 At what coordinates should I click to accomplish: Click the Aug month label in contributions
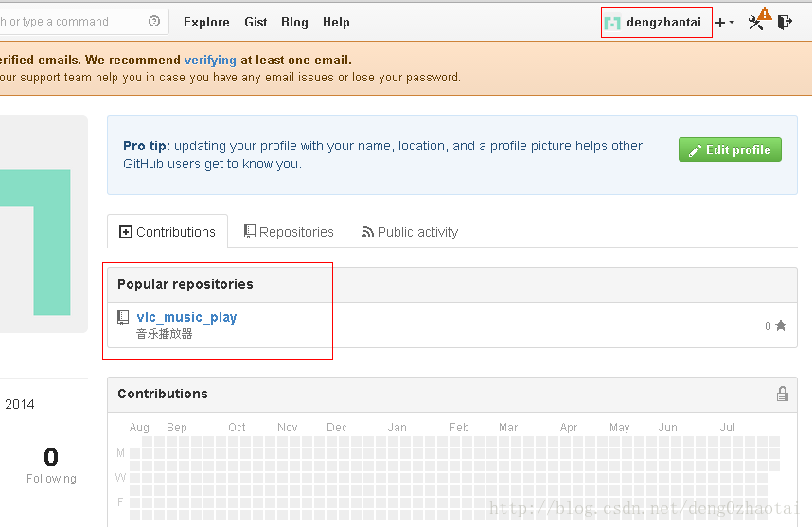(x=139, y=428)
